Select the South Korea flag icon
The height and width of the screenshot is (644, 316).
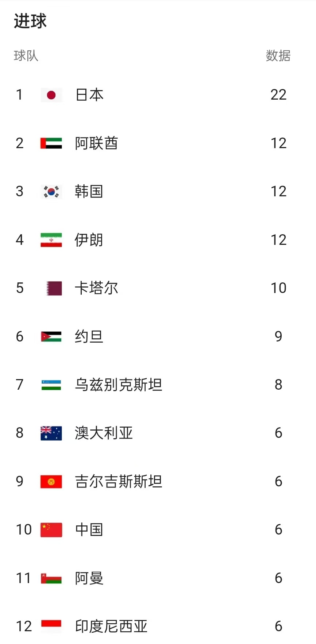tap(51, 192)
